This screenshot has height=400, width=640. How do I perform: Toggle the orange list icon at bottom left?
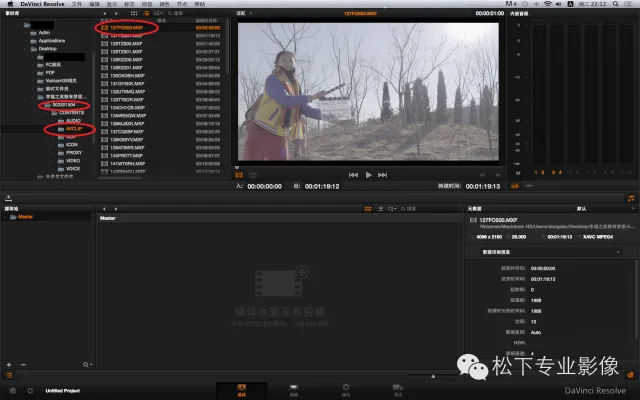(x=9, y=376)
